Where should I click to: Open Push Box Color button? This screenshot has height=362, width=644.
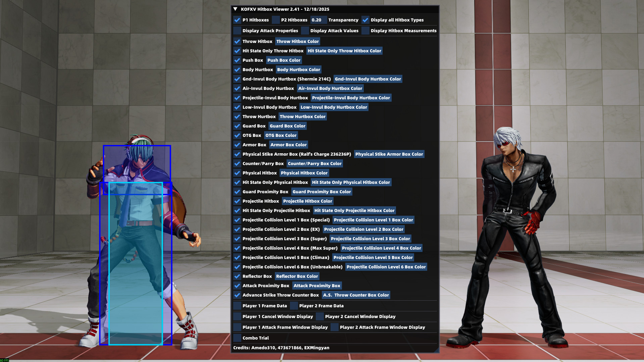pos(284,60)
